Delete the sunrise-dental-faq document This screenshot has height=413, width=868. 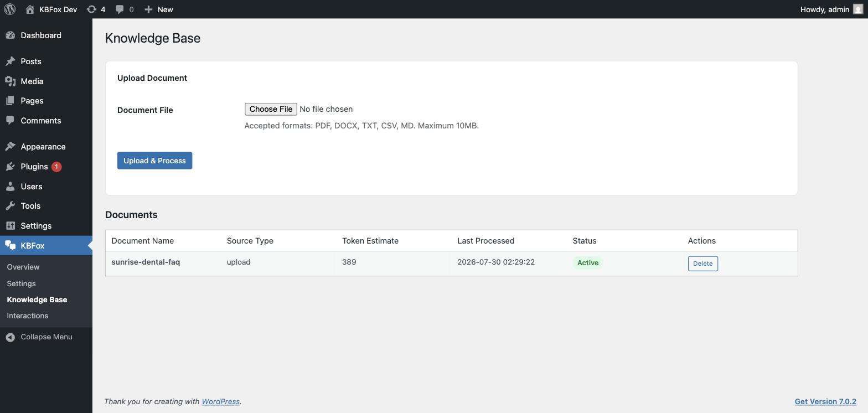pyautogui.click(x=703, y=264)
